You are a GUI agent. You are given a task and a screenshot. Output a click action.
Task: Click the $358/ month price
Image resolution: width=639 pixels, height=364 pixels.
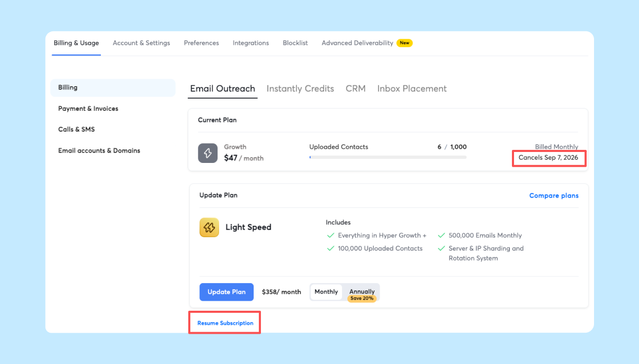[281, 292]
